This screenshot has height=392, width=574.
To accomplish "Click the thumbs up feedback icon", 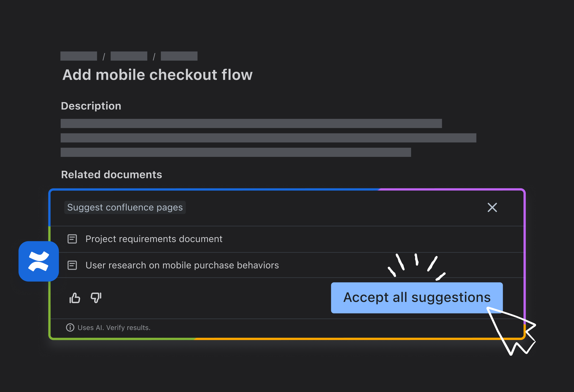I will click(x=75, y=298).
